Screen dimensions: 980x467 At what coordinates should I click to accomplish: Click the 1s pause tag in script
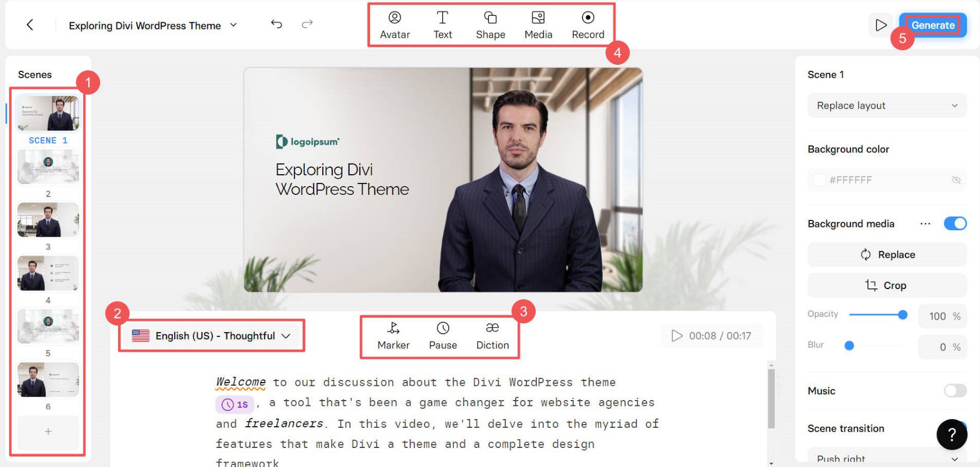tap(235, 404)
